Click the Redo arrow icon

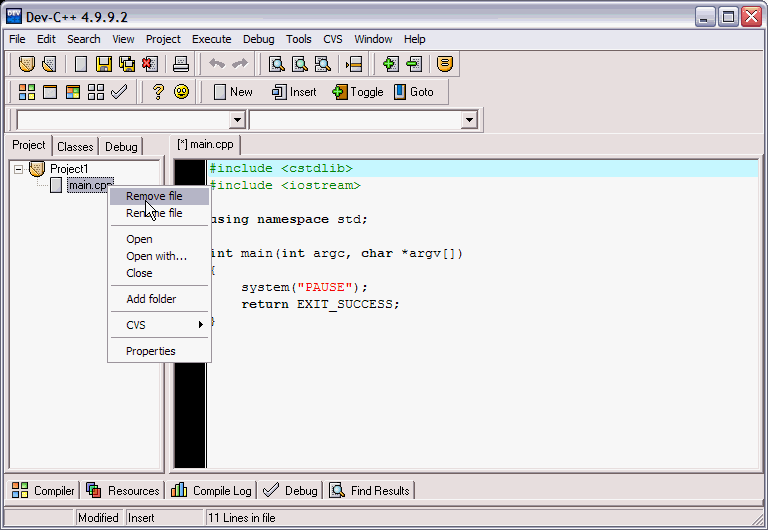click(x=240, y=64)
